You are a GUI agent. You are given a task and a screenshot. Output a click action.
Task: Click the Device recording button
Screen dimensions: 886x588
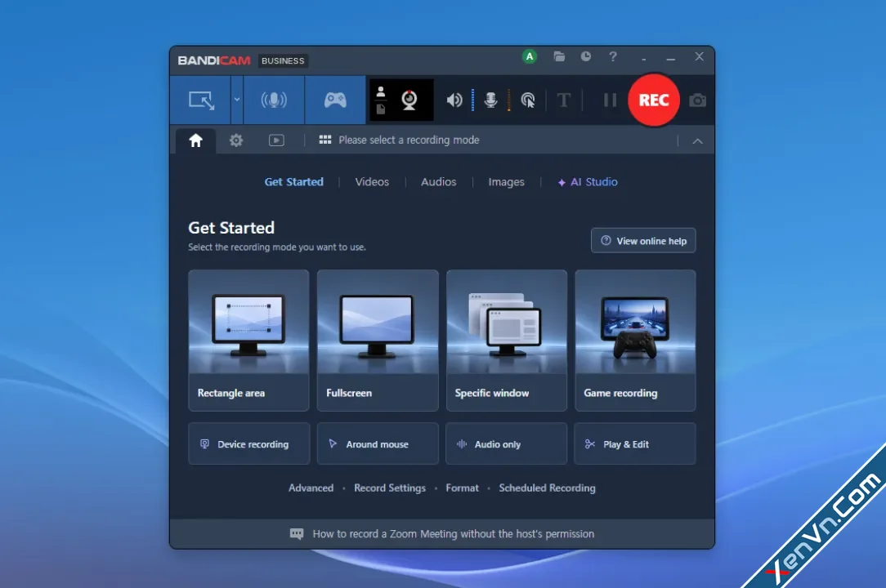(248, 444)
